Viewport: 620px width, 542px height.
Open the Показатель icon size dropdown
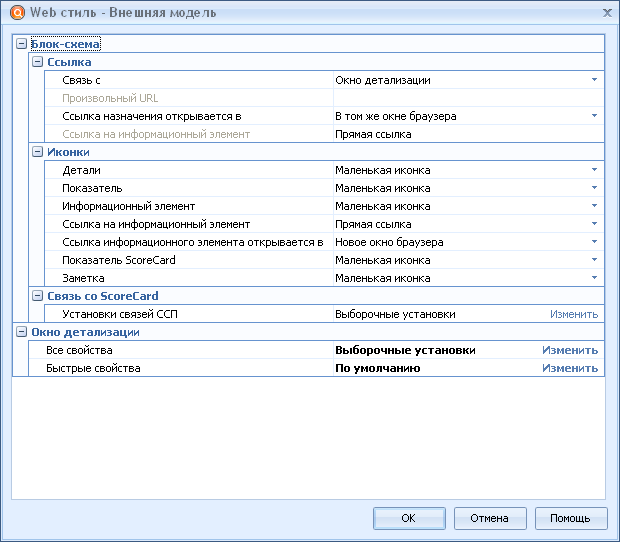tap(594, 188)
